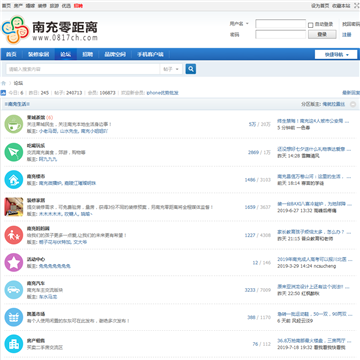360x360 pixels.
Task: Click the 找回密码 link
Action: (x=351, y=24)
